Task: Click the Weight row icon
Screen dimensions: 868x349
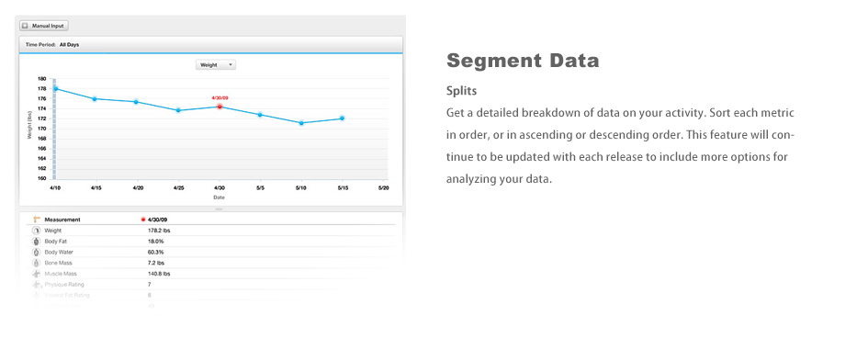Action: pyautogui.click(x=36, y=231)
